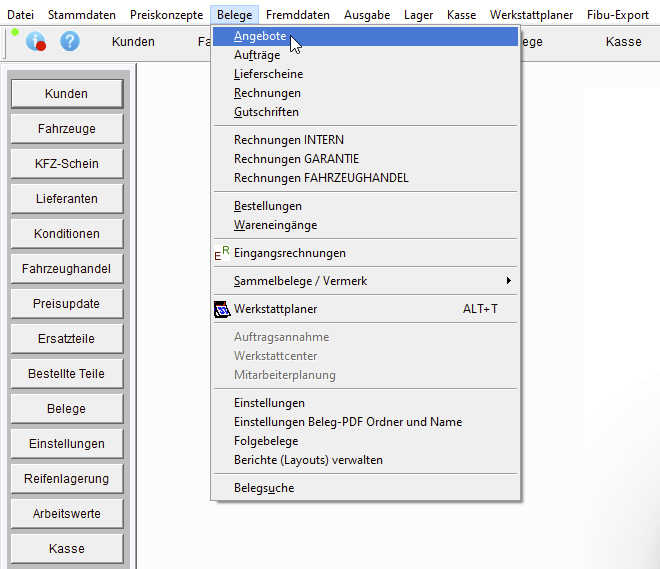Click the Fahrzeughandel sidebar button
This screenshot has width=660, height=569.
click(x=67, y=269)
